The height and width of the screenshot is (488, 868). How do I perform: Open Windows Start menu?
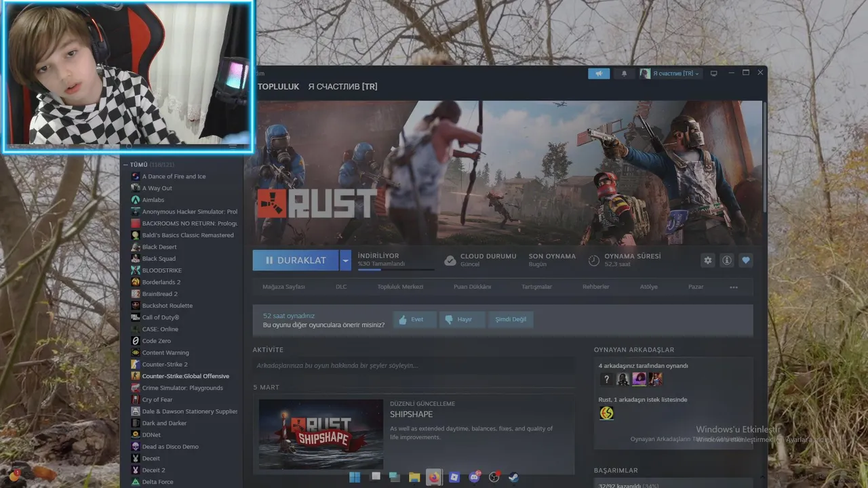[355, 477]
